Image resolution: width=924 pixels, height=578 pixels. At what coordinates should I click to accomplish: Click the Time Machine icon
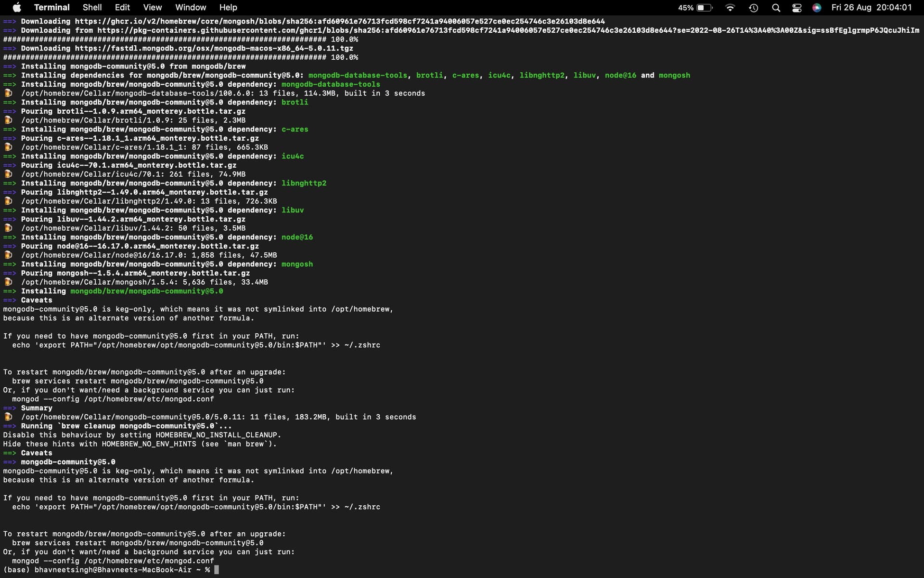pos(754,8)
